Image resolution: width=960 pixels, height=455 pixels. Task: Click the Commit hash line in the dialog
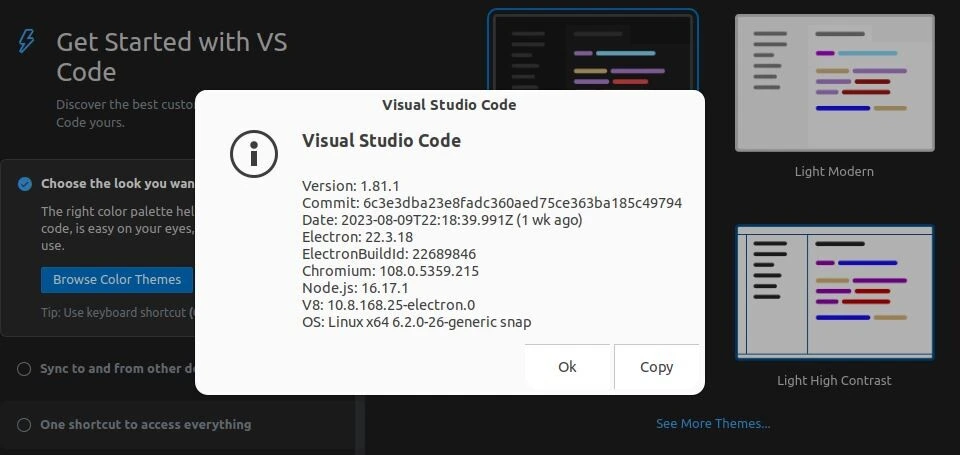click(492, 203)
